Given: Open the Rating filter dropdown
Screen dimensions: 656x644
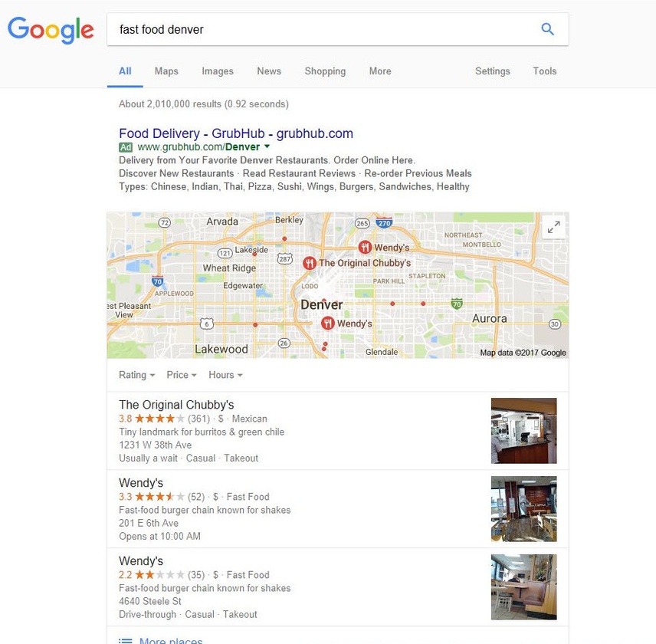Looking at the screenshot, I should coord(137,375).
